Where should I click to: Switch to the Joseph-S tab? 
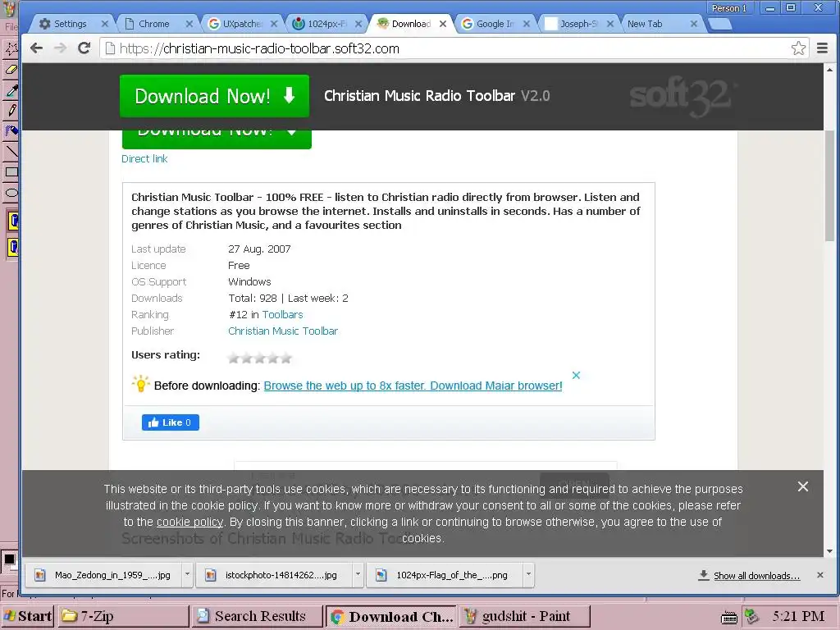pos(578,24)
